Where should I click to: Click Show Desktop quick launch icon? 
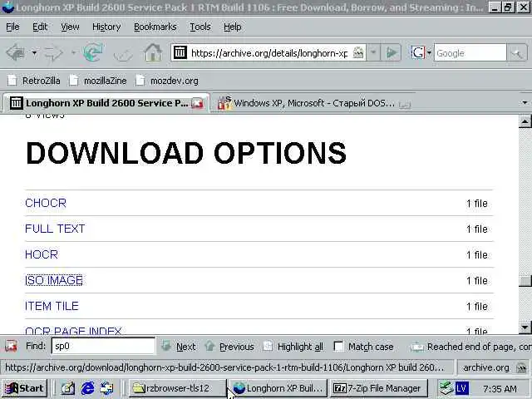pos(107,388)
